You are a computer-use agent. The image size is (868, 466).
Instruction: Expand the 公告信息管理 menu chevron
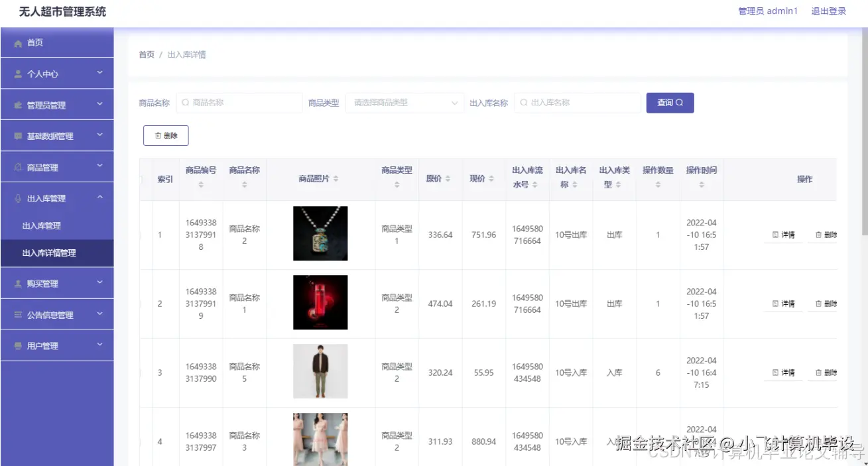[100, 314]
